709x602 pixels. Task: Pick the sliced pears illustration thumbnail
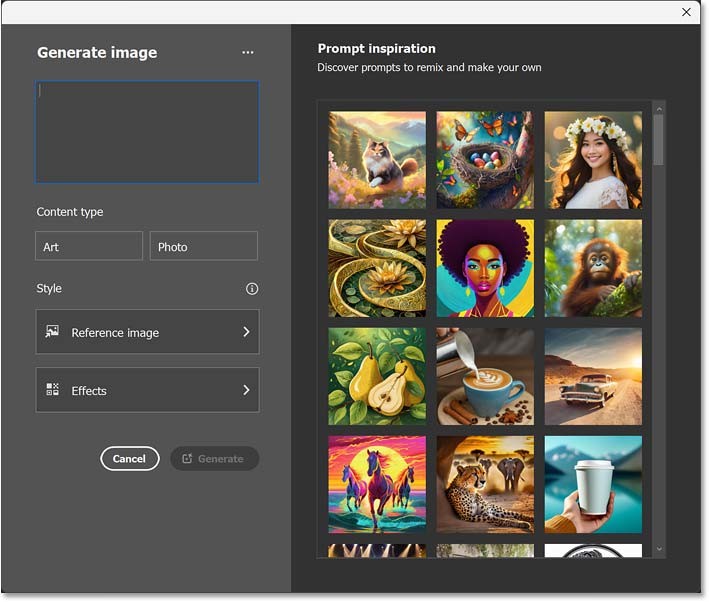(x=377, y=376)
